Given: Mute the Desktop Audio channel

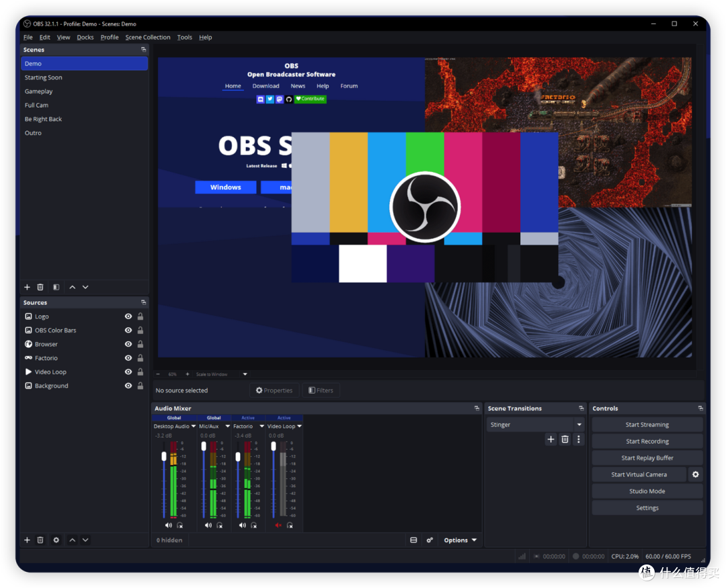Looking at the screenshot, I should tap(168, 525).
